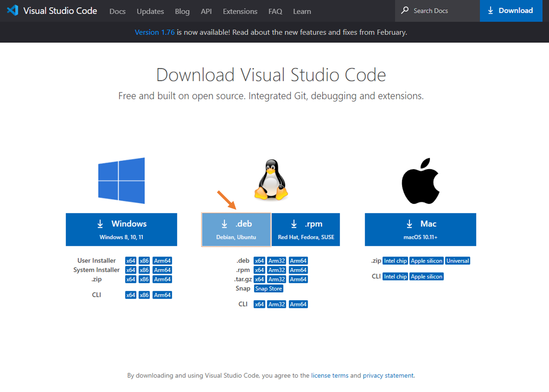The image size is (549, 392).
Task: Select x64 for Windows System Installer
Action: (131, 270)
